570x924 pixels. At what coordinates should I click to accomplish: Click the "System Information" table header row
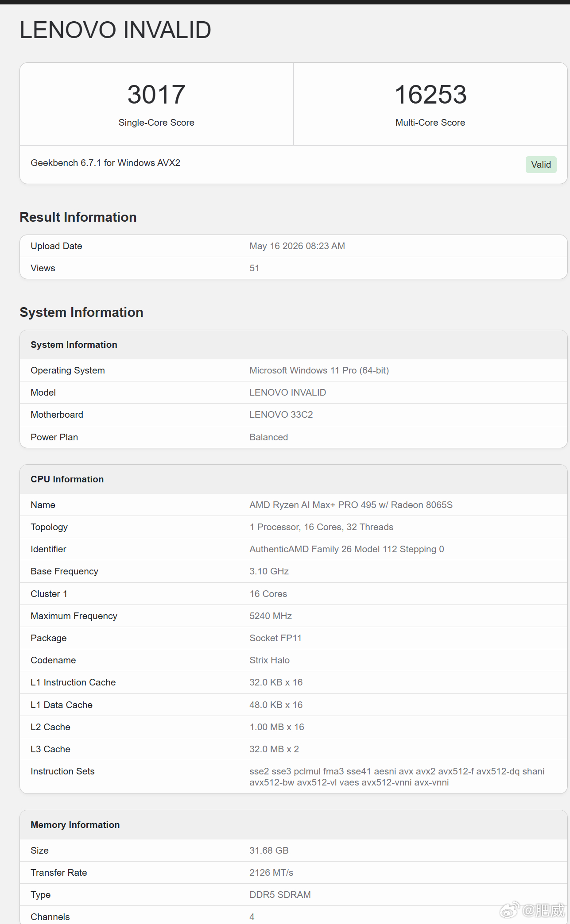tap(293, 345)
